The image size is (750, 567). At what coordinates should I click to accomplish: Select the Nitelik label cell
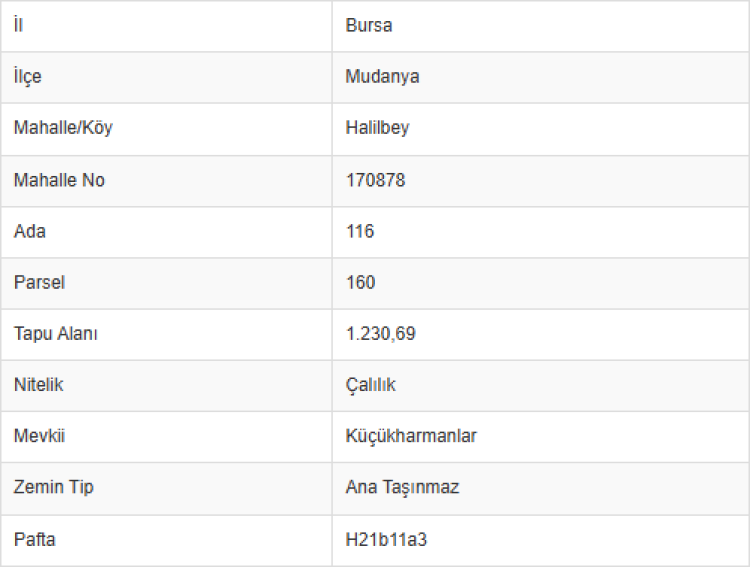(39, 385)
